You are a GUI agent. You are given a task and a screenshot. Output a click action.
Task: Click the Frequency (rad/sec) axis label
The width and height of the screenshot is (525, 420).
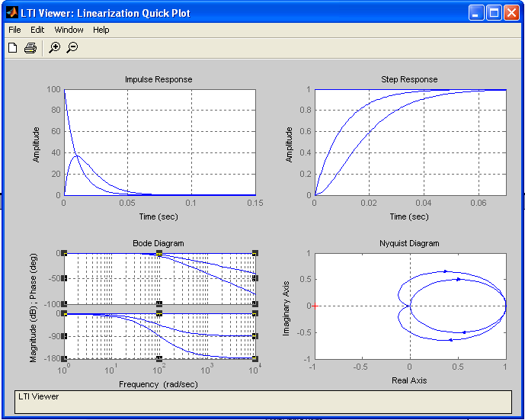[158, 385]
